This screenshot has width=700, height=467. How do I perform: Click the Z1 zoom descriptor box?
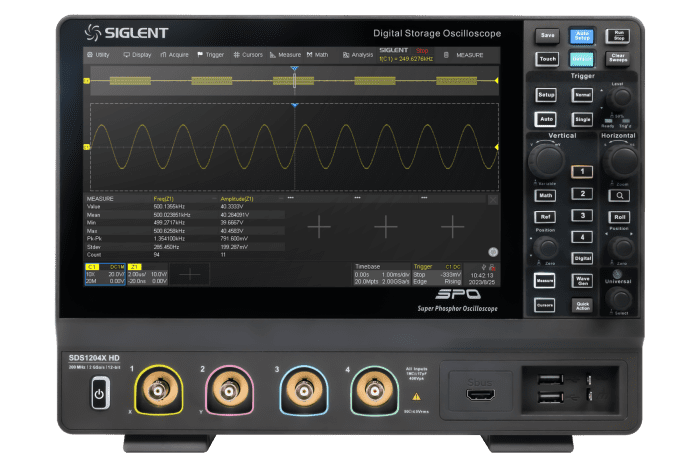click(x=148, y=275)
